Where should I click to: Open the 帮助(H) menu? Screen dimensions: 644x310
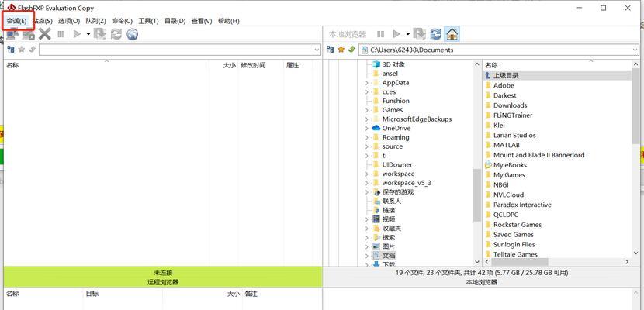229,21
